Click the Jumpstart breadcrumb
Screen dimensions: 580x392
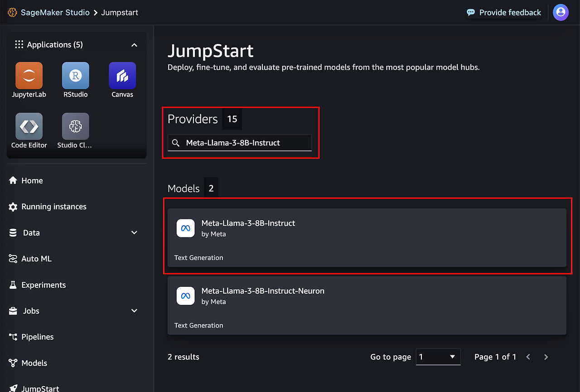pos(120,12)
